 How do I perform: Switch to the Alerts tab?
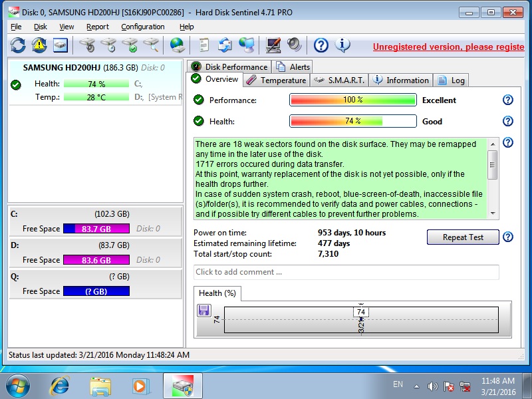tap(292, 67)
